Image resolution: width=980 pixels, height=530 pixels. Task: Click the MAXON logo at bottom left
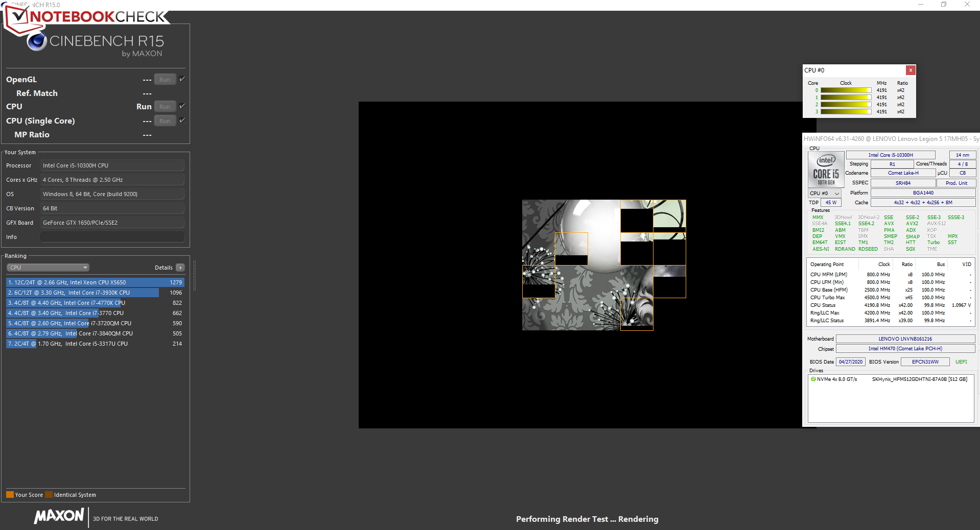click(x=59, y=516)
